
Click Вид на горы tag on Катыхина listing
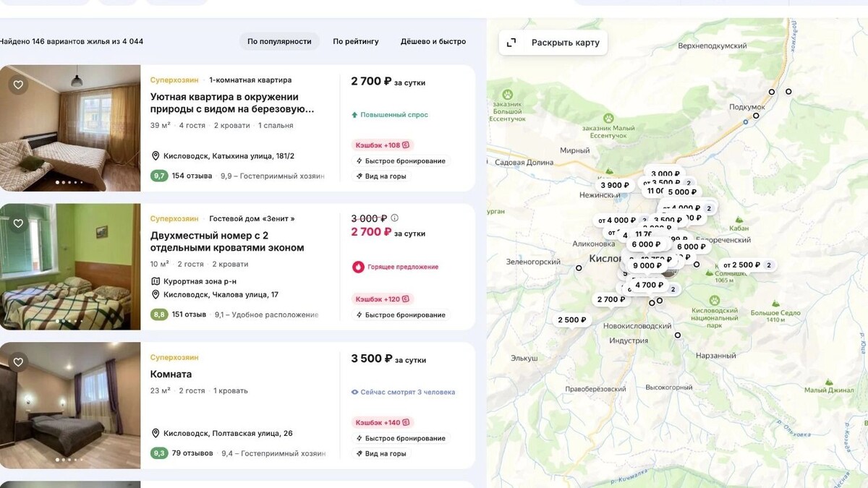pyautogui.click(x=381, y=176)
